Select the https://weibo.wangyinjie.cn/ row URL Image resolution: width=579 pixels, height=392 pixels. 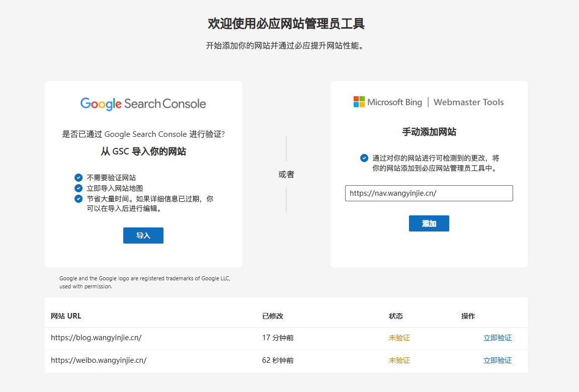[99, 361]
